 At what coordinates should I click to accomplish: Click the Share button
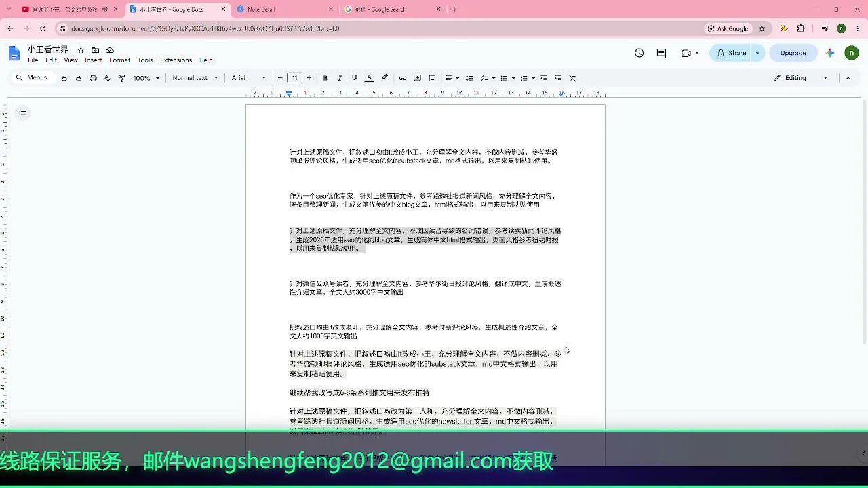[731, 53]
